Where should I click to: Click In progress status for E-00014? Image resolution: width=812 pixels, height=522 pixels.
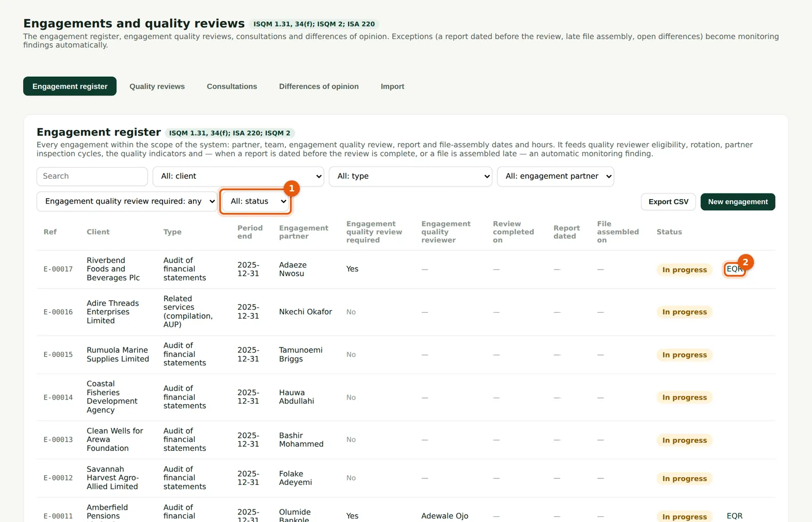684,398
